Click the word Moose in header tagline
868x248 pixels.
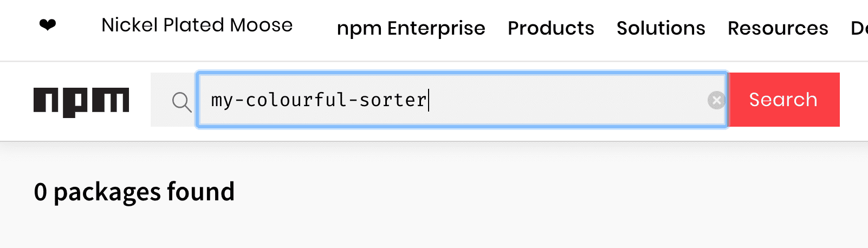click(261, 25)
